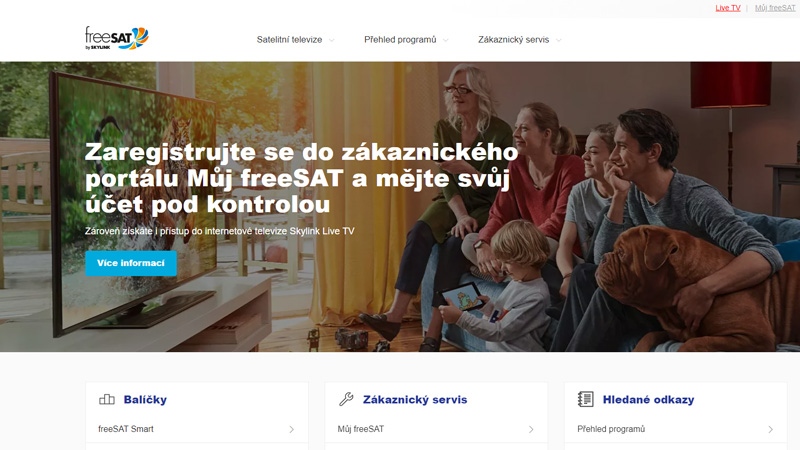Click the Balíčky heading

[145, 399]
